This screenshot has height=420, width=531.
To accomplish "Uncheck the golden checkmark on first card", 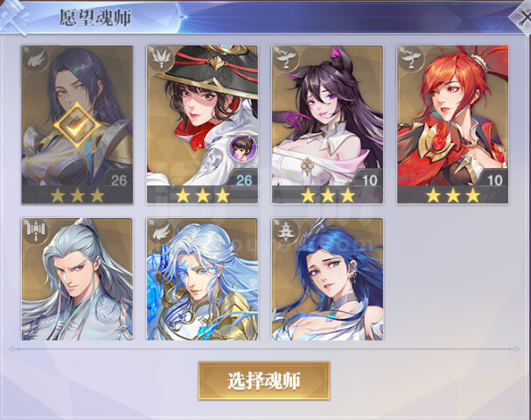I will coord(77,126).
